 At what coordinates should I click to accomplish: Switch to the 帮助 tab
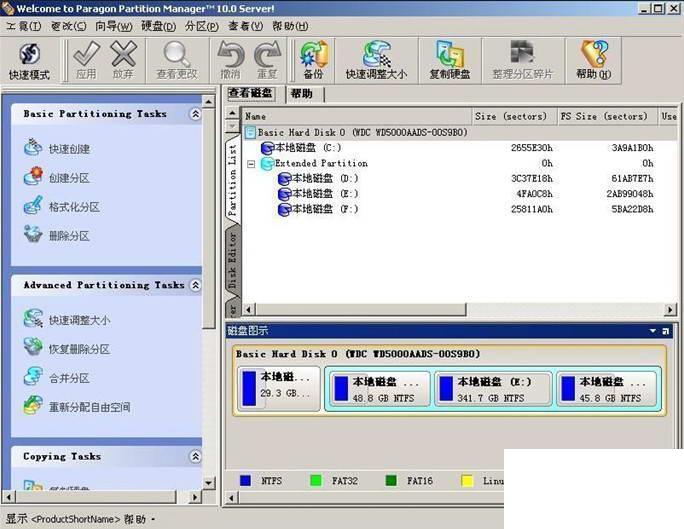click(301, 93)
